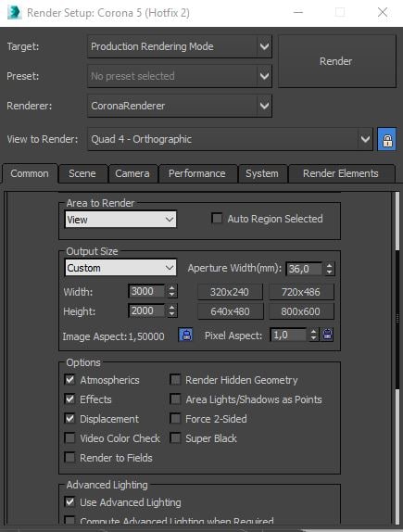
Task: Click the Aperture Width spinner arrows
Action: click(x=329, y=269)
